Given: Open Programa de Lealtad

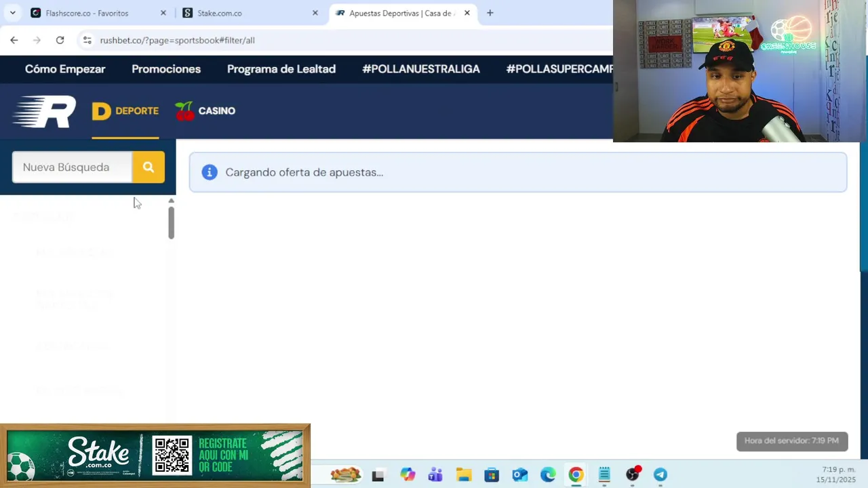Looking at the screenshot, I should click(281, 69).
